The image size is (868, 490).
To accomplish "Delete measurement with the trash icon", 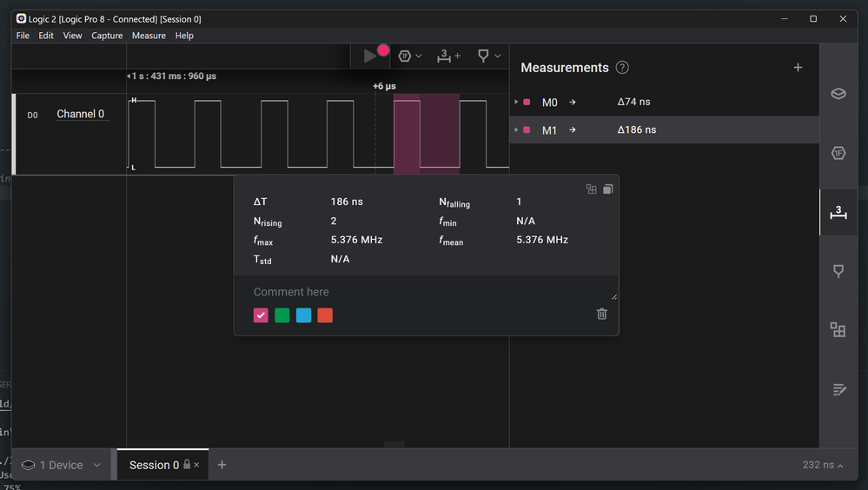I will [x=601, y=314].
